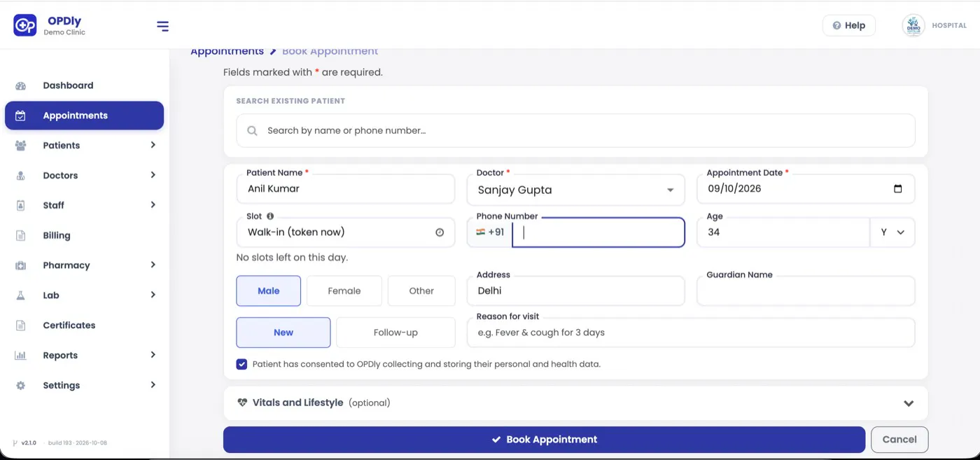Viewport: 980px width, 460px height.
Task: Open the Help button
Action: (x=848, y=25)
